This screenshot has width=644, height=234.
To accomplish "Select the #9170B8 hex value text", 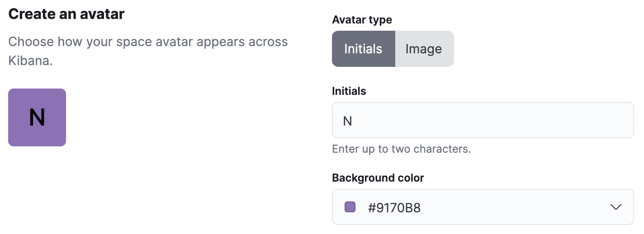I will (x=394, y=208).
